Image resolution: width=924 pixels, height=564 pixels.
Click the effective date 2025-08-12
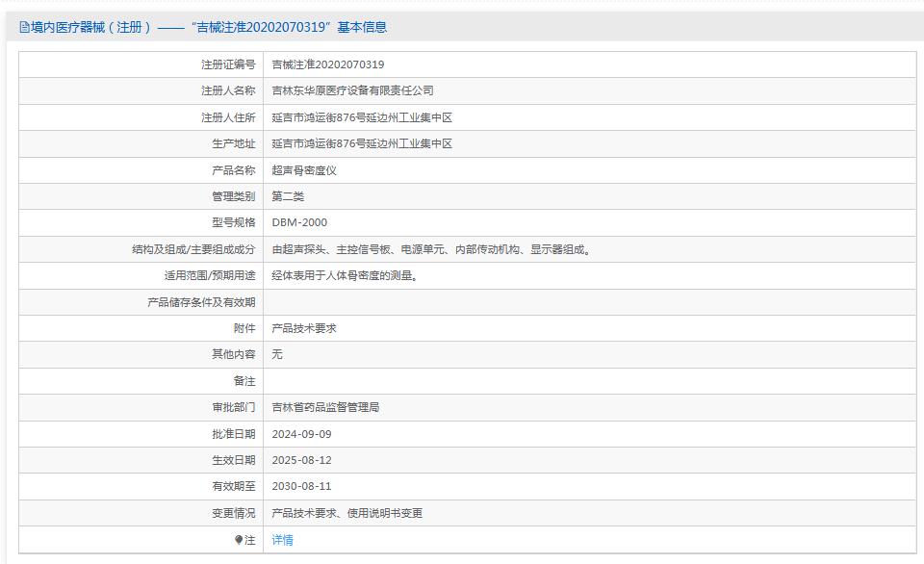[x=304, y=460]
